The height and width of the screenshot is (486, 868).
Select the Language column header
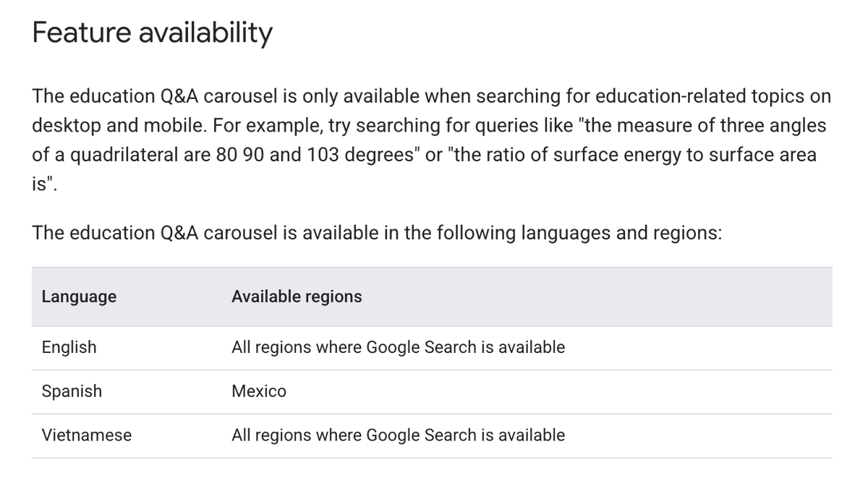pos(79,297)
